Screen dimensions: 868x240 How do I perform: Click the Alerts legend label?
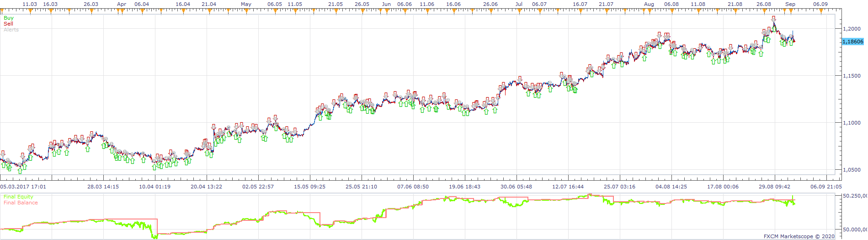click(x=11, y=30)
